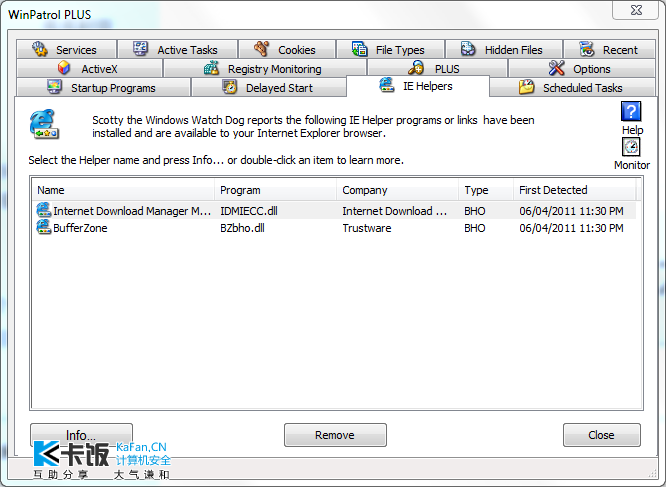Switch to Registry Monitoring tab

[265, 68]
